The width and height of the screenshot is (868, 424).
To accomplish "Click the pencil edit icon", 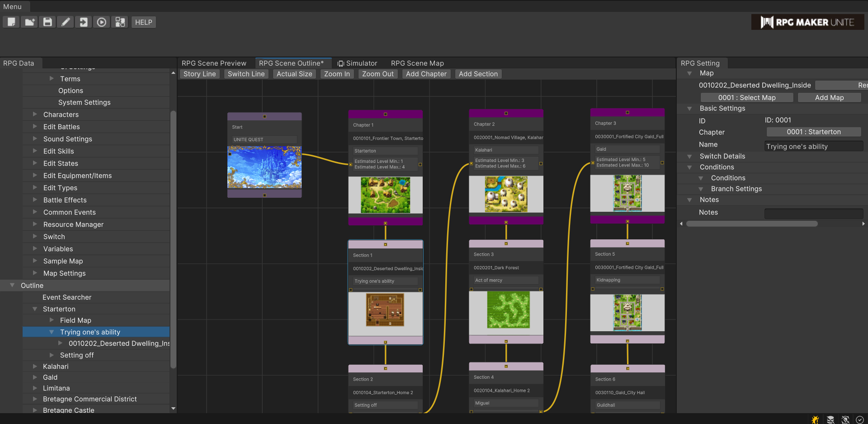I will (66, 22).
